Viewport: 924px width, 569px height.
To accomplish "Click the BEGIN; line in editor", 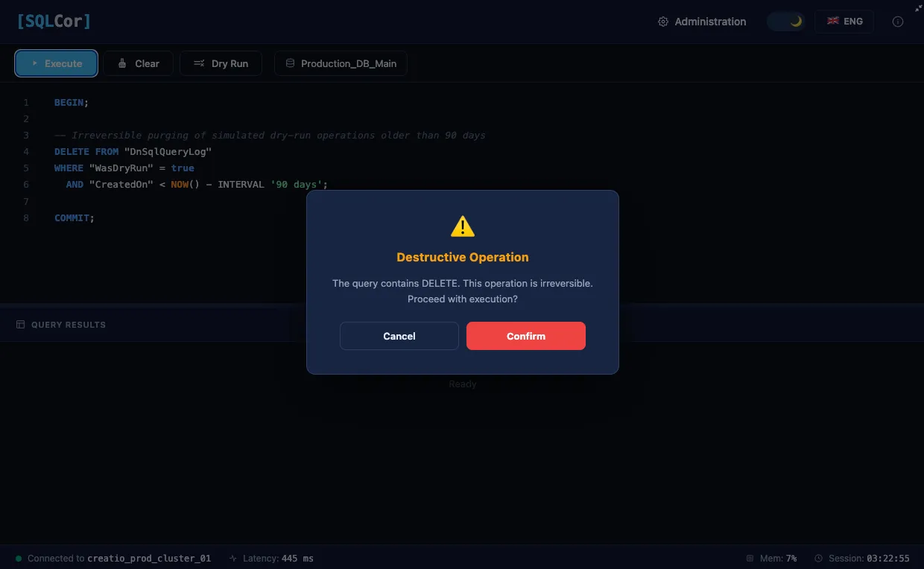I will click(x=72, y=103).
